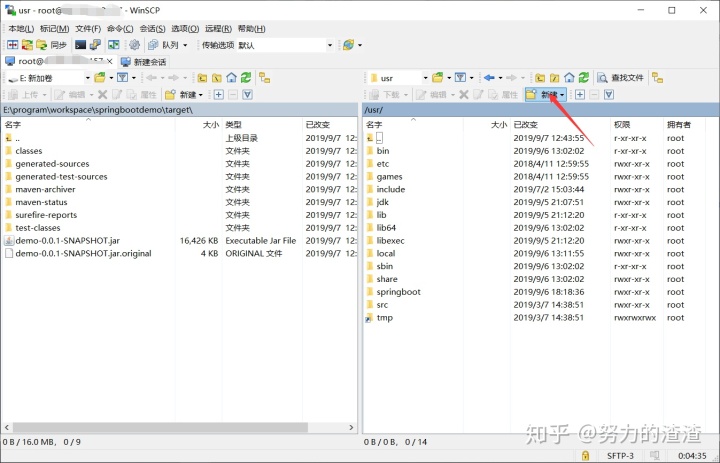The height and width of the screenshot is (463, 720).
Task: Click local panel select files plus icon
Action: click(219, 95)
